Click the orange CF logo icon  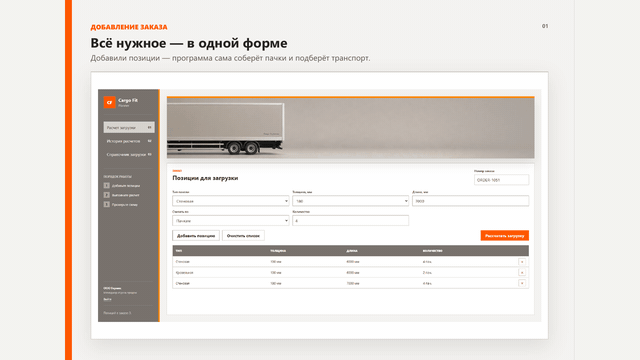[x=109, y=102]
